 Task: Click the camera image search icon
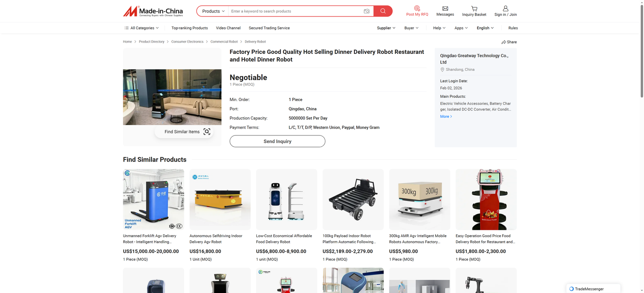point(366,11)
